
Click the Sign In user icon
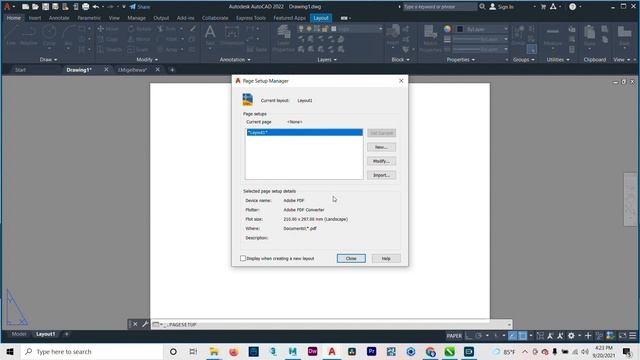click(493, 7)
